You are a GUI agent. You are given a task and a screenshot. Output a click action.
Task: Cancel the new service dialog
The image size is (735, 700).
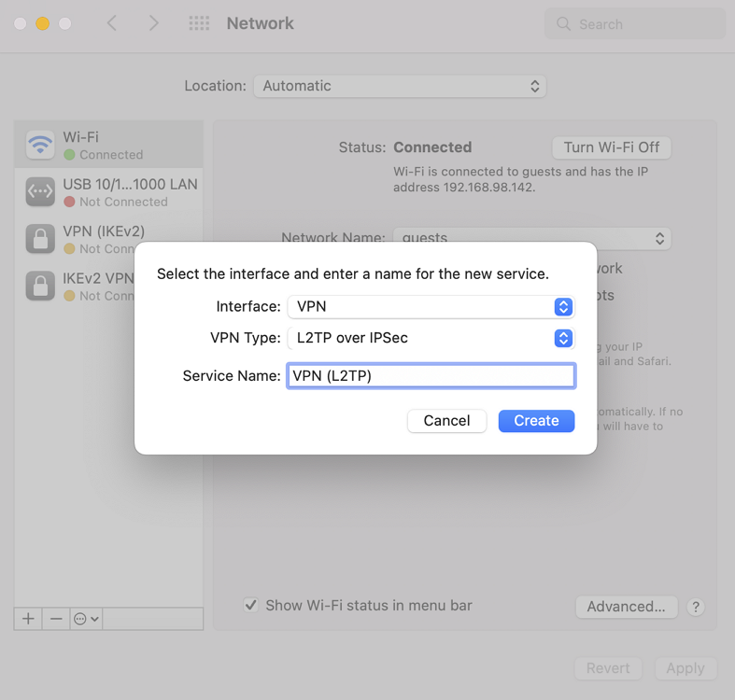click(x=446, y=421)
